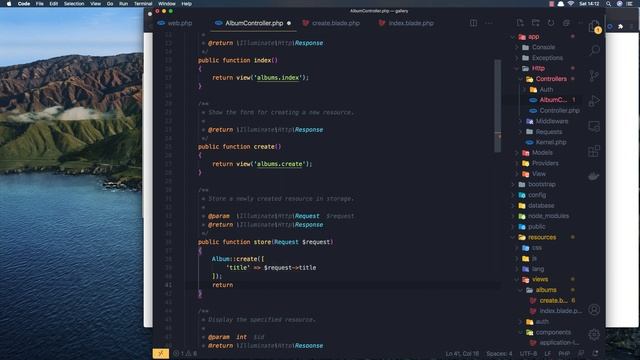Open the Docker view in activity bar
Image resolution: width=640 pixels, height=360 pixels.
(x=594, y=176)
